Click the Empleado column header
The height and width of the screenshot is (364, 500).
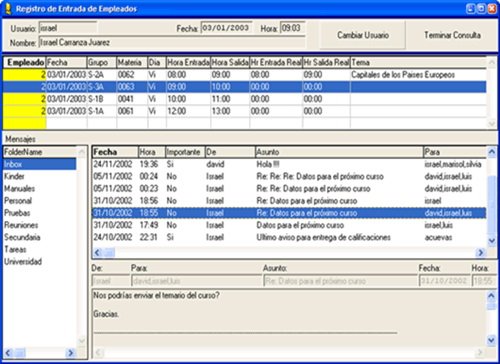(x=25, y=62)
